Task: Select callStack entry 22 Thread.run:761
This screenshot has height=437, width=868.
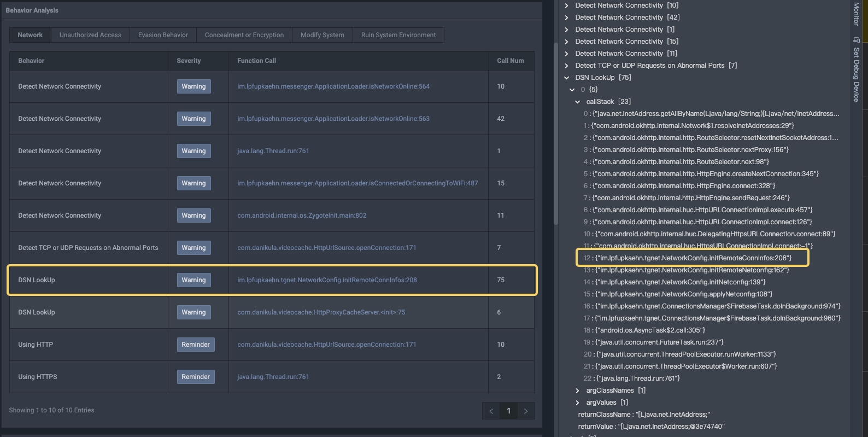Action: [x=631, y=378]
